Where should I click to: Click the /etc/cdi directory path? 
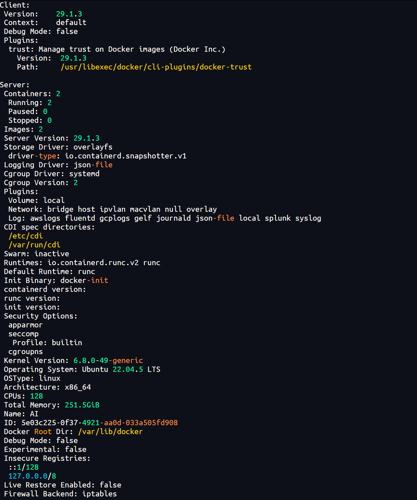(x=26, y=236)
